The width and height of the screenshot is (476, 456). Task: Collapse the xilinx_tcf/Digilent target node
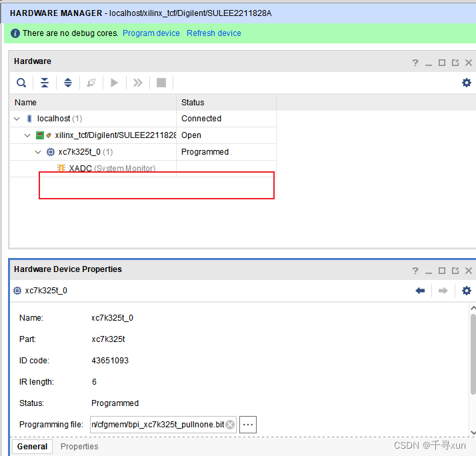pos(27,135)
